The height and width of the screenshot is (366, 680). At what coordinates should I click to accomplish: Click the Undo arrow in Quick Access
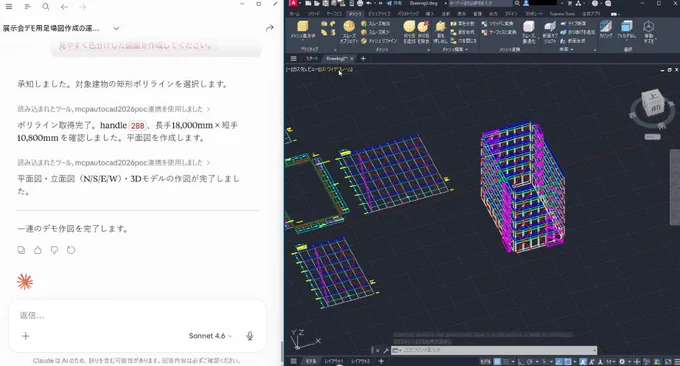pos(369,3)
